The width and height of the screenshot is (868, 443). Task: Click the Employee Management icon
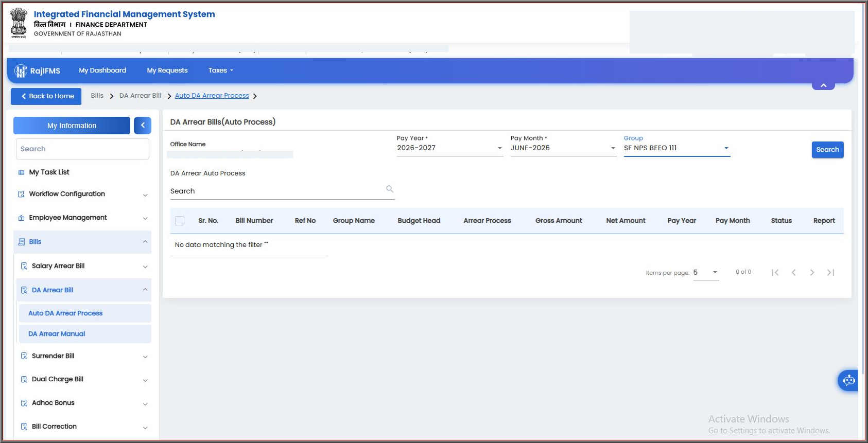(x=21, y=218)
